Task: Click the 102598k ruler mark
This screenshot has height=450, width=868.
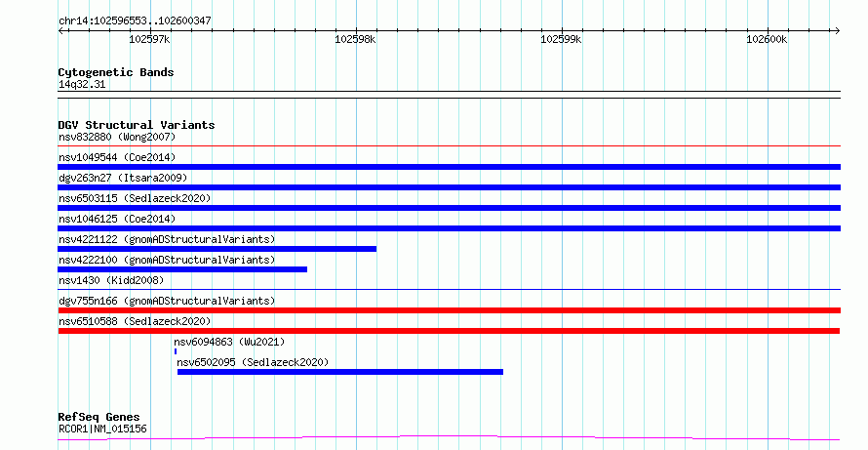Action: pyautogui.click(x=355, y=39)
